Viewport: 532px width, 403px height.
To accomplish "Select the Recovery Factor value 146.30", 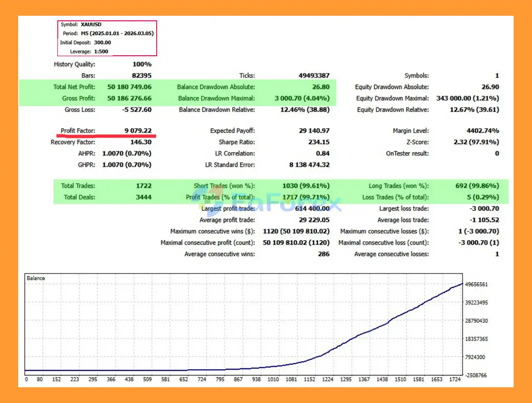I will pos(141,142).
